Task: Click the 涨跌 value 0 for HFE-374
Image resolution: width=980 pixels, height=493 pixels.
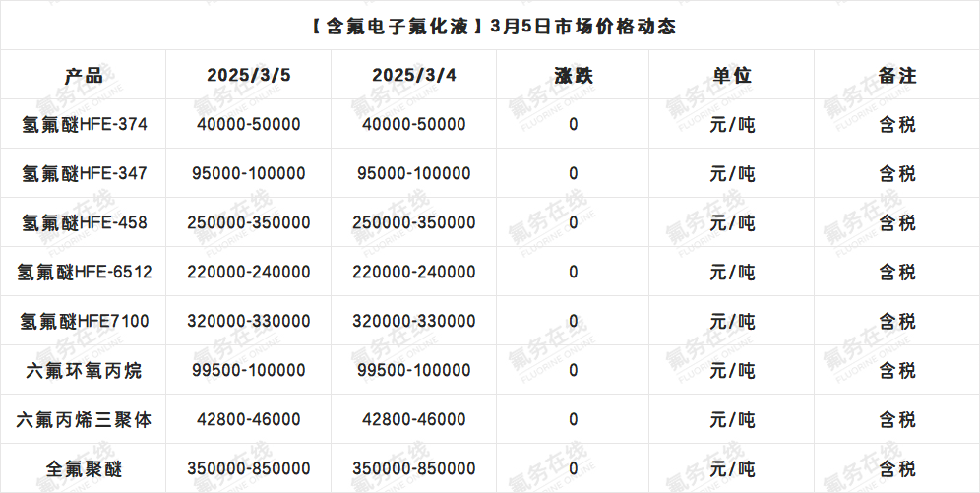Action: [x=573, y=124]
